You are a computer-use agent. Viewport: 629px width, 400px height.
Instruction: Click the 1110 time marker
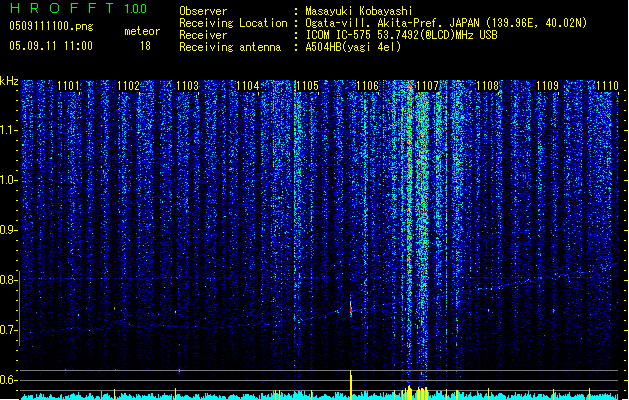click(x=607, y=86)
